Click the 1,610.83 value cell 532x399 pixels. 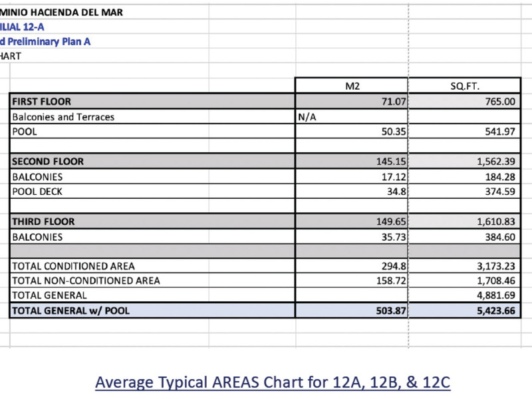[464, 221]
